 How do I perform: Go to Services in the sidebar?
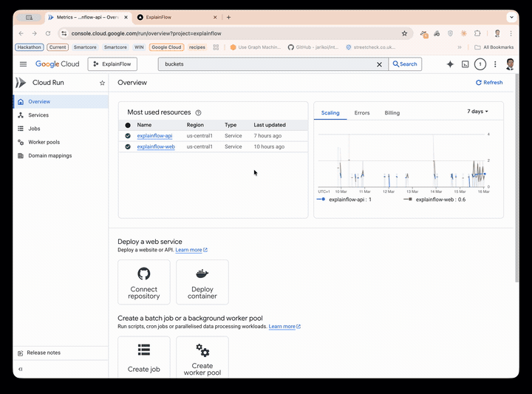tap(61, 115)
